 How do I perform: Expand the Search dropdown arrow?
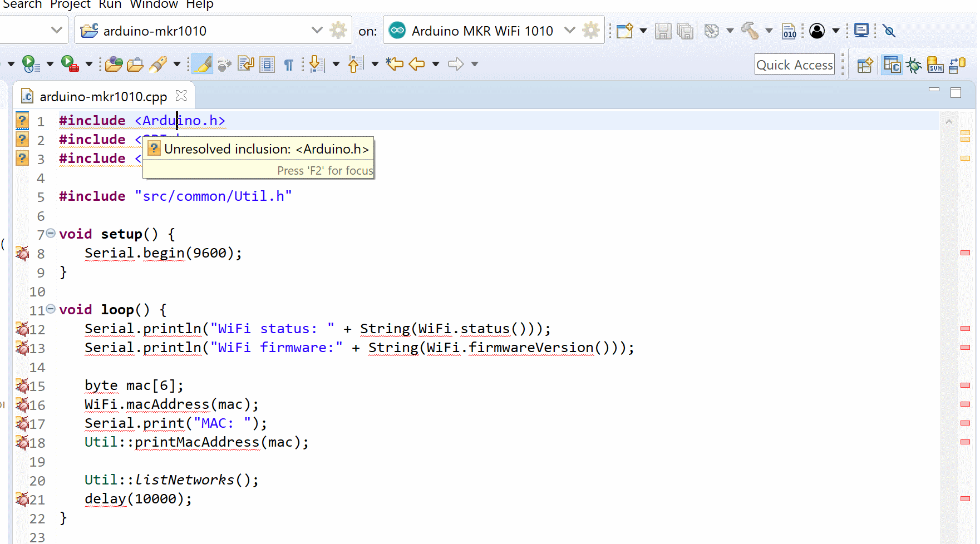[177, 64]
